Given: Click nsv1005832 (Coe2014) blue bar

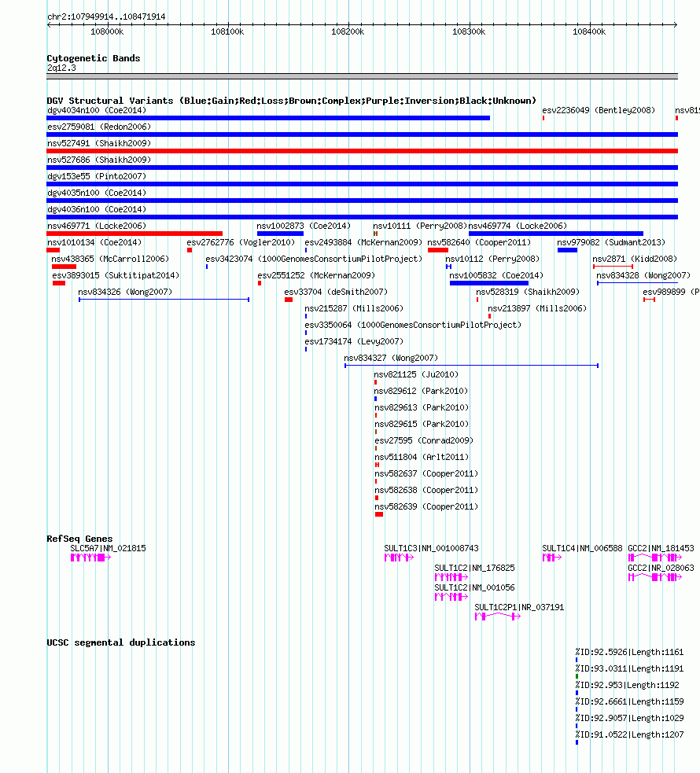Looking at the screenshot, I should pos(489,283).
